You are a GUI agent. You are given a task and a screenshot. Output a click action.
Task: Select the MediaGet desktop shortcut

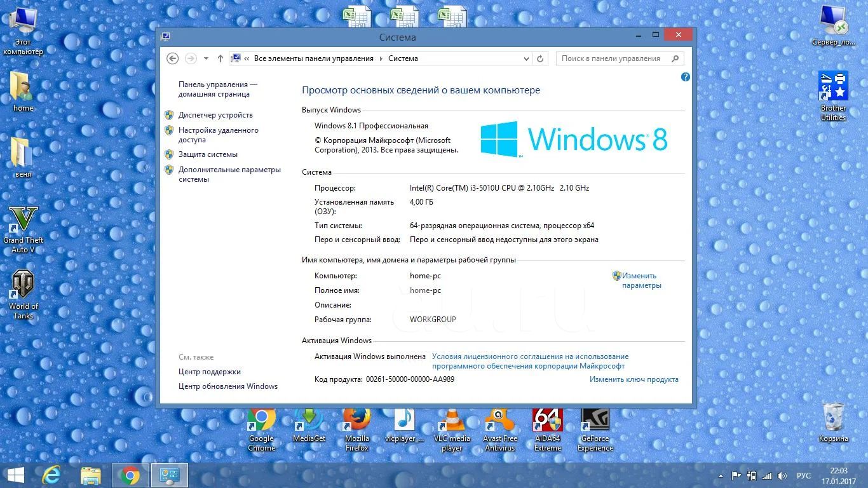pyautogui.click(x=309, y=426)
